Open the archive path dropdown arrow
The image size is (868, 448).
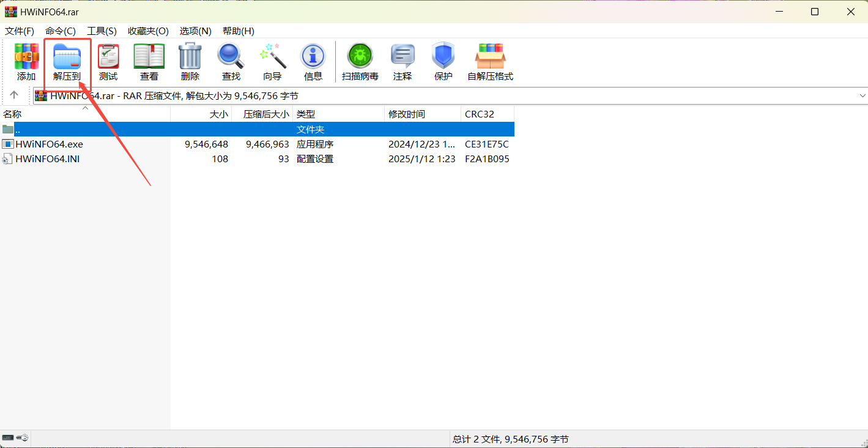tap(862, 95)
